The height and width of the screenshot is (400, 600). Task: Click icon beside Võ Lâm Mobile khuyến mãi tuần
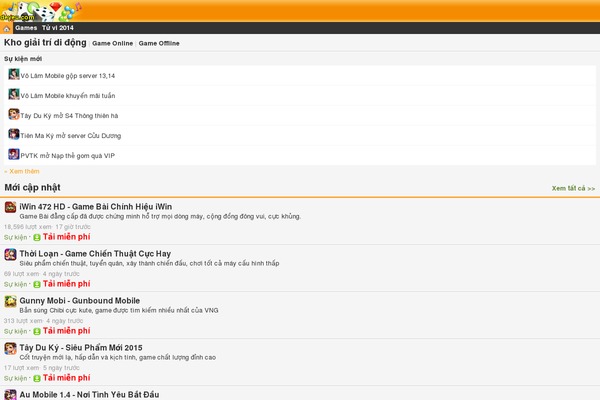tap(14, 94)
